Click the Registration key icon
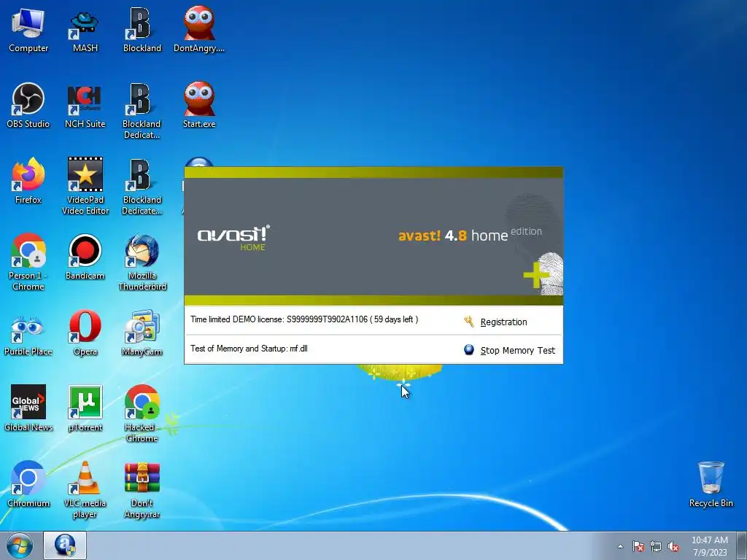 click(469, 322)
